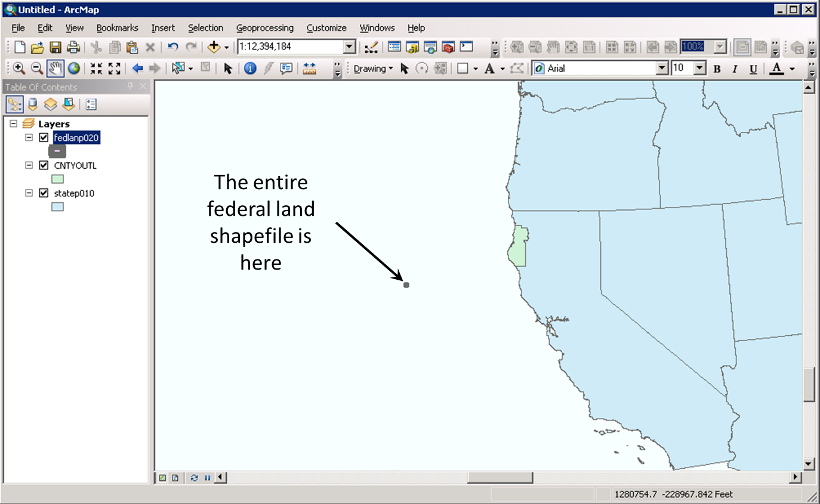
Task: Click the Full Extent globe icon
Action: [74, 68]
